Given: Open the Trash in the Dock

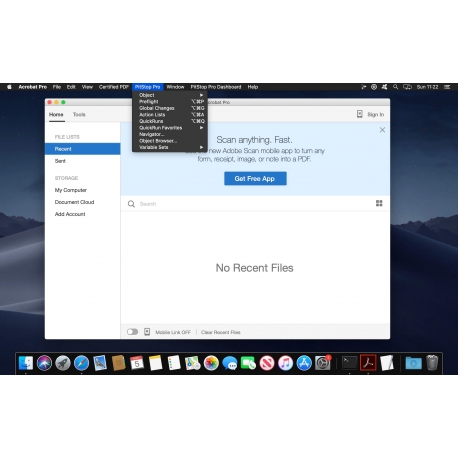Looking at the screenshot, I should 432,363.
